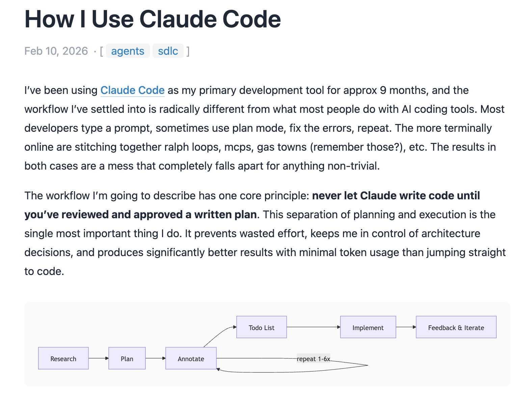Click the arrow from Plan to Annotate

point(155,358)
